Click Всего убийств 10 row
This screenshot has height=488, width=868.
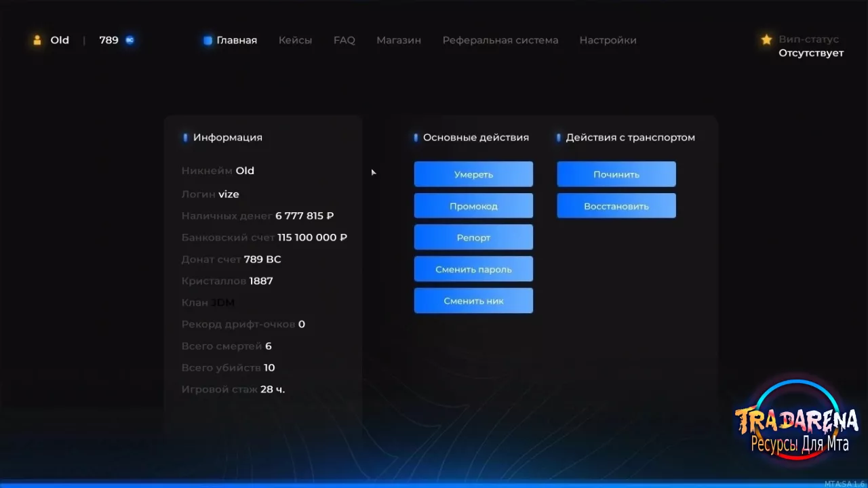pos(228,367)
